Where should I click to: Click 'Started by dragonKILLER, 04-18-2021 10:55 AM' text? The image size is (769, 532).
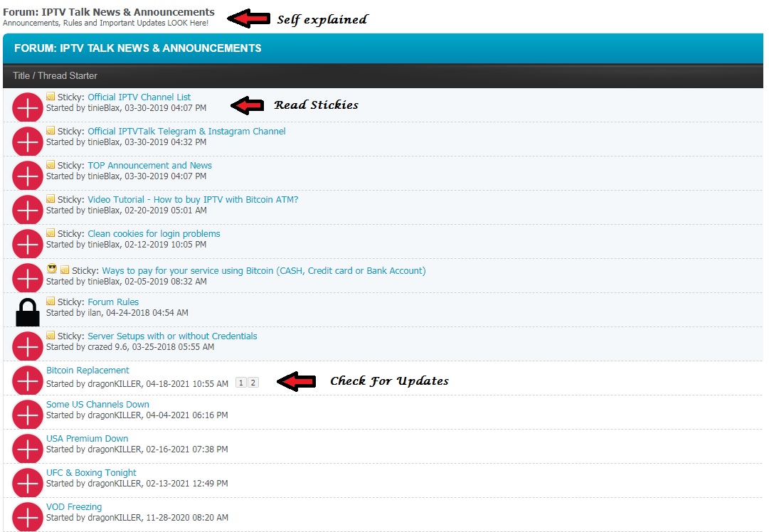137,383
